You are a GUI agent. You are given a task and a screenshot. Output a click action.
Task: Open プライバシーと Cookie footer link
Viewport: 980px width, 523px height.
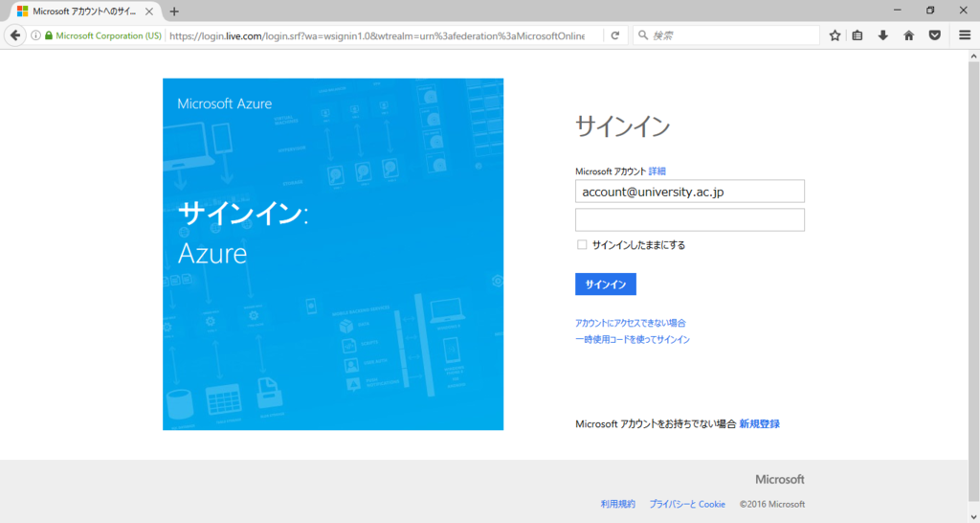(687, 504)
